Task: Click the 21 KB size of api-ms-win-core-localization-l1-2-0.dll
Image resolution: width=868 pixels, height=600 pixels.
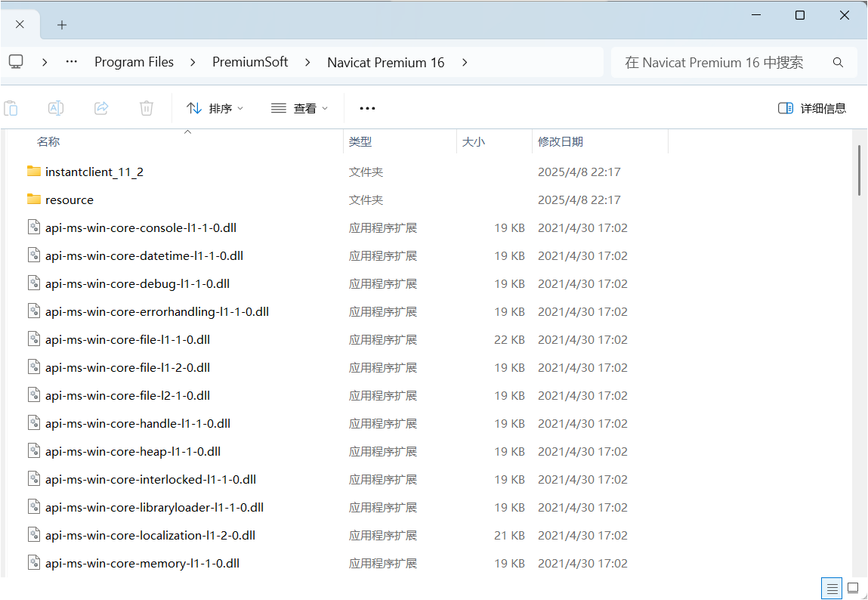Action: point(509,535)
